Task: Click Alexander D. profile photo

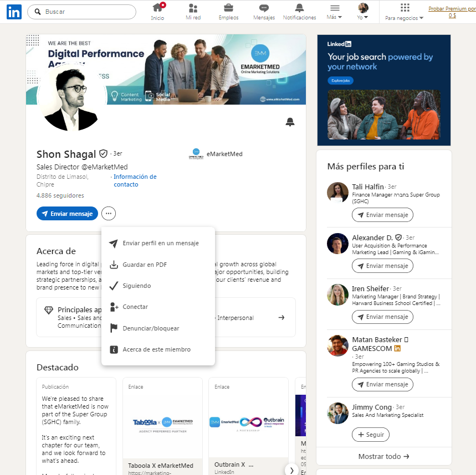Action: (x=337, y=244)
